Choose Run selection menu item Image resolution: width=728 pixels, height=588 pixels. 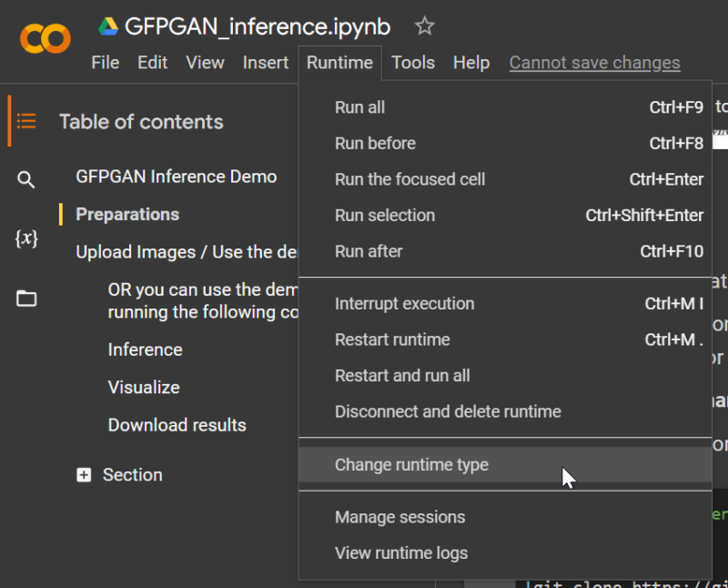[505, 216]
